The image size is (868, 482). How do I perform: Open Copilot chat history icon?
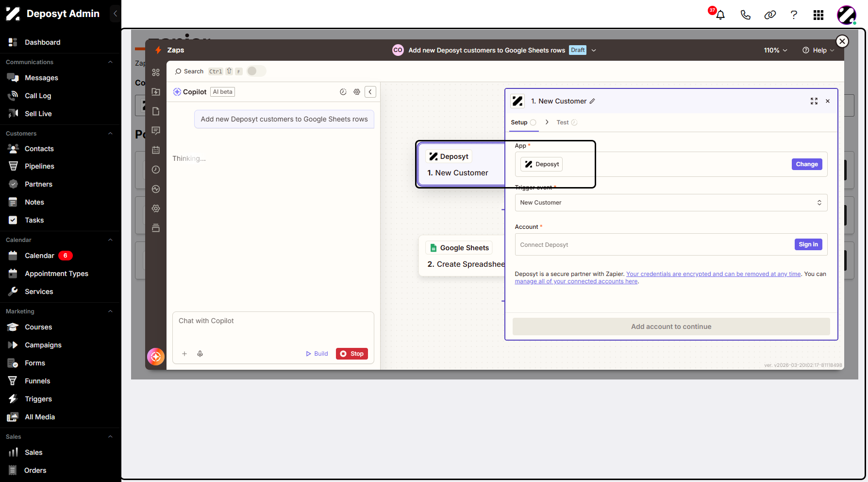pos(343,92)
